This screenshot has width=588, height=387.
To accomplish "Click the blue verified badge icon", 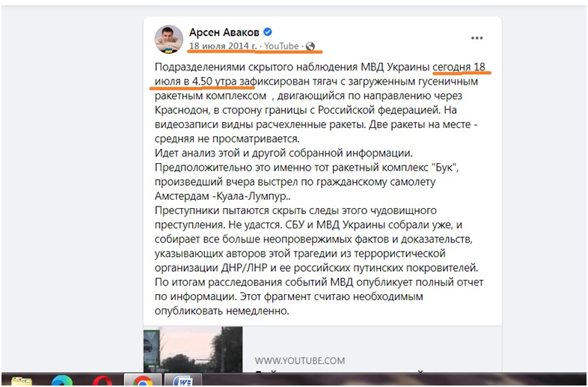I will tap(267, 32).
